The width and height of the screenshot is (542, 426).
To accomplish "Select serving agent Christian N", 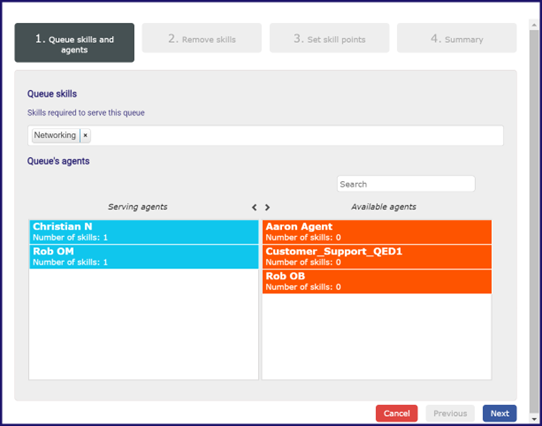I will coord(144,232).
